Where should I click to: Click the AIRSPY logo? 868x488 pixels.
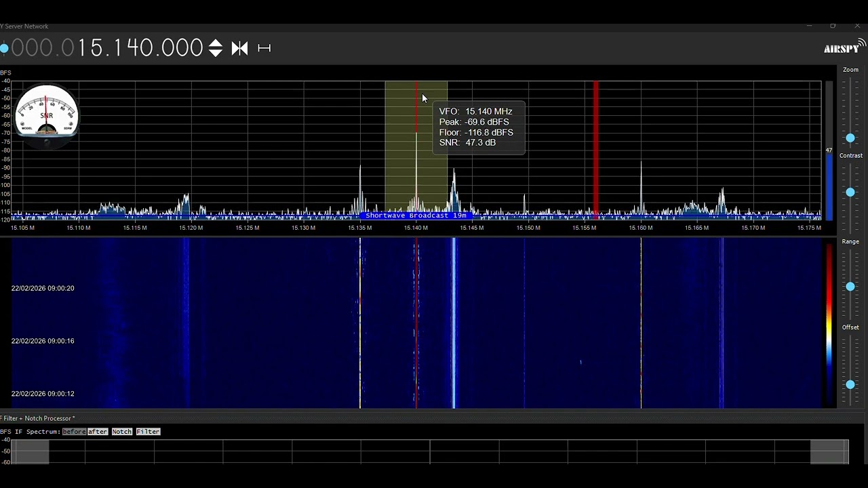(x=844, y=47)
